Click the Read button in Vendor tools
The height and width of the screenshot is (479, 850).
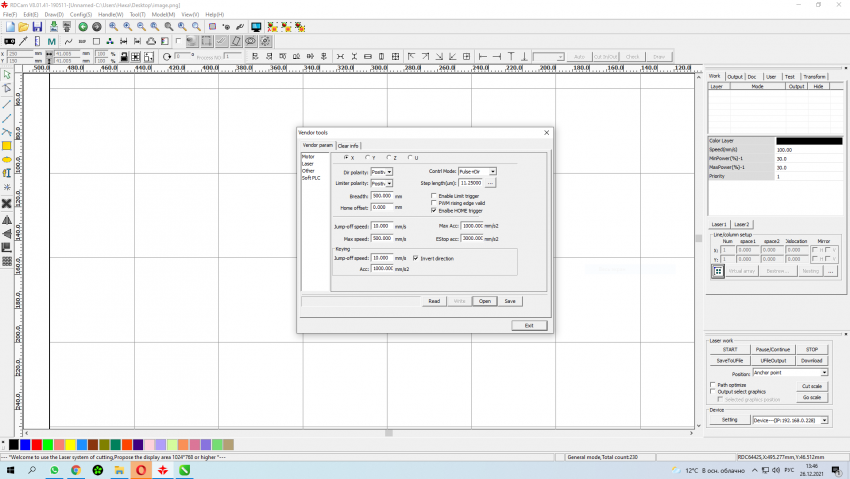pyautogui.click(x=434, y=300)
